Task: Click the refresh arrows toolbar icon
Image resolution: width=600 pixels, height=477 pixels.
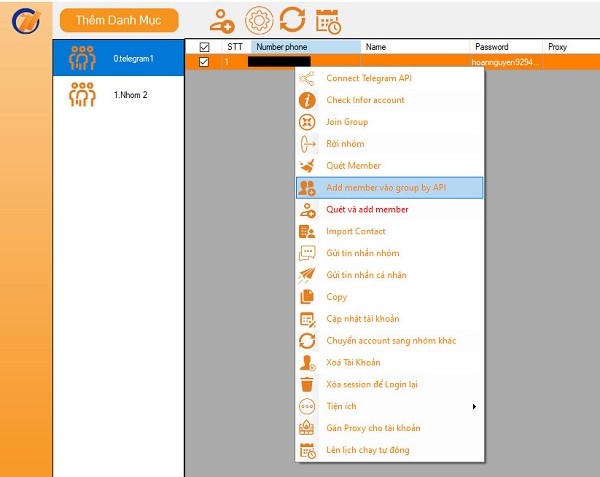Action: tap(292, 20)
